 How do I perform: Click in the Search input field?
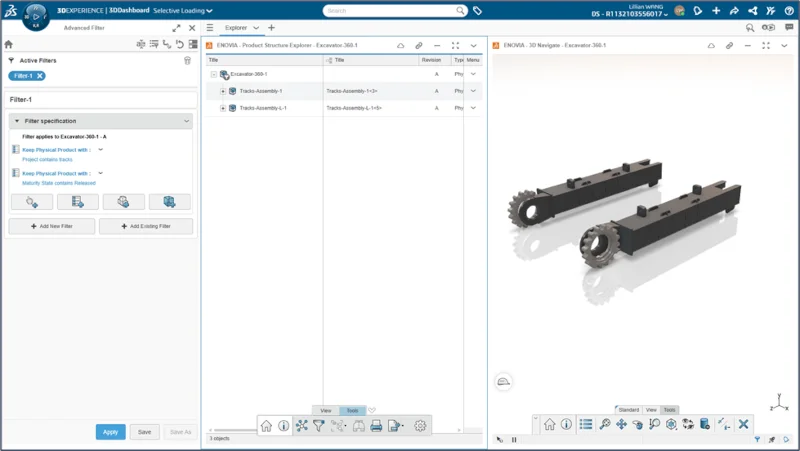[x=390, y=11]
